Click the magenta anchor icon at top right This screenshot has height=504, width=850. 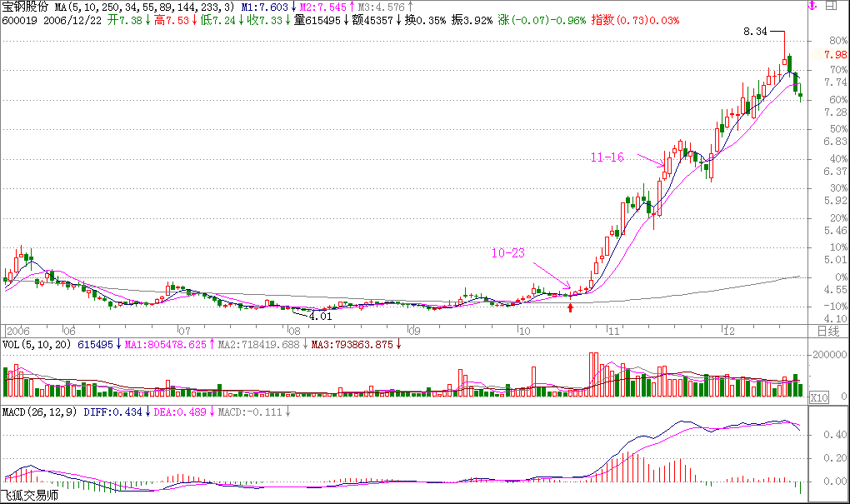[812, 6]
